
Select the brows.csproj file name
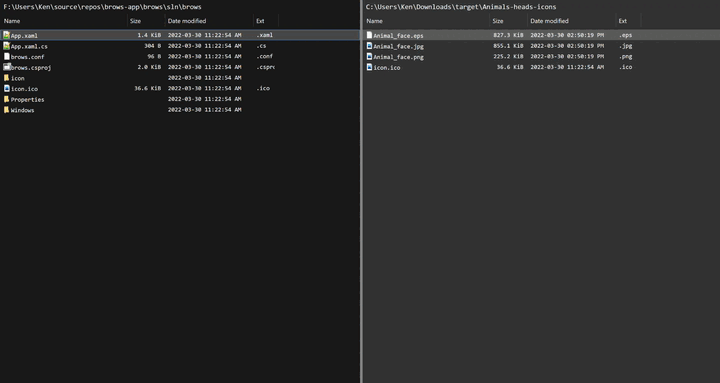pos(31,68)
